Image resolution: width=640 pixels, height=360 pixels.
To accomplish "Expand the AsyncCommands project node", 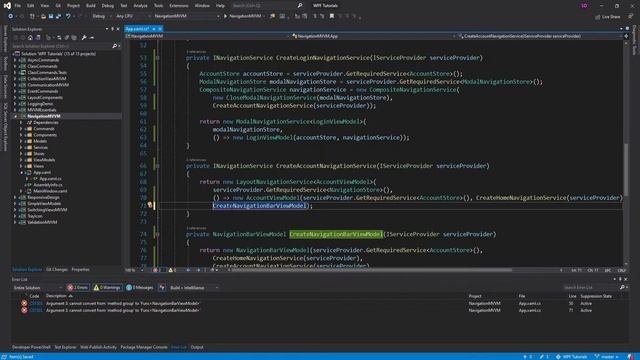I will tap(15, 60).
